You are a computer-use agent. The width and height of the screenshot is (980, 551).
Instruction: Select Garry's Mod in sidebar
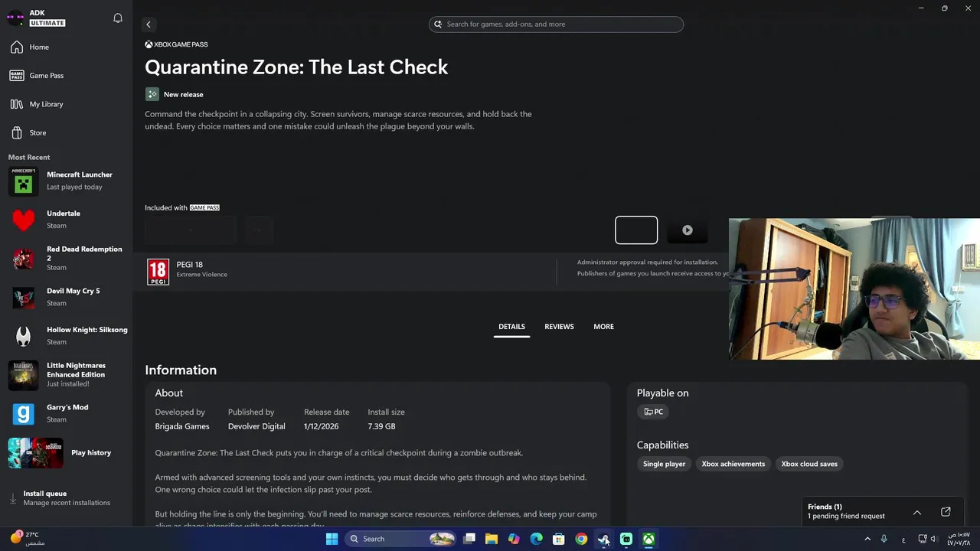point(66,413)
